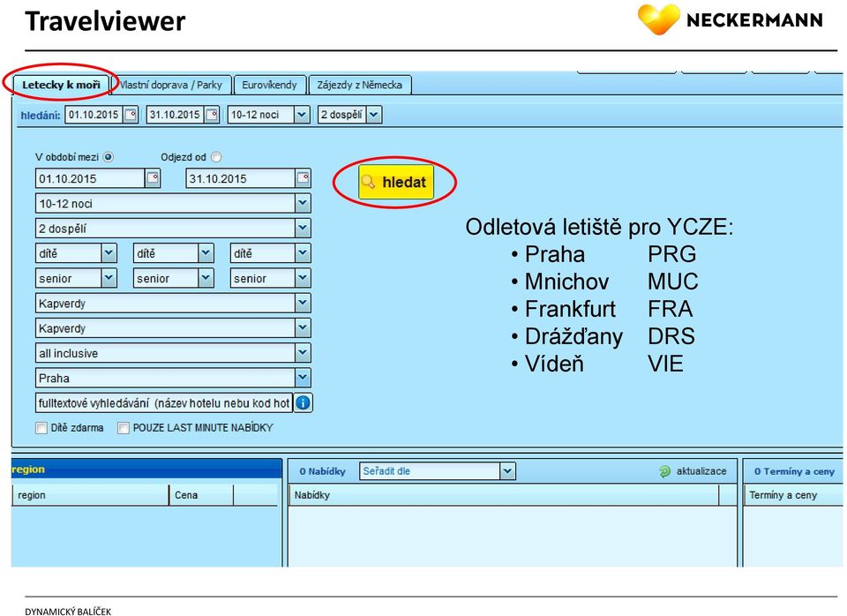Screen dimensions: 847x616
Task: Expand the top bar '2 dospělí' dropdown
Action: [x=374, y=115]
